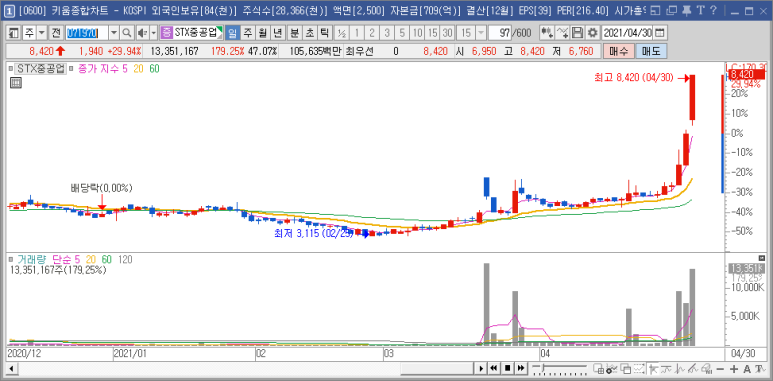The image size is (773, 381).
Task: Open the data table grid icon on chart
Action: tap(16, 83)
